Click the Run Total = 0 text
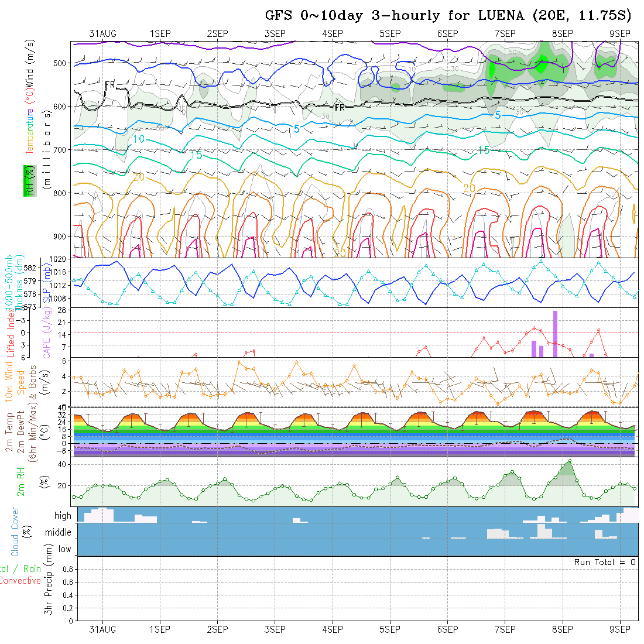Viewport: 644px width, 644px height. coord(605,562)
